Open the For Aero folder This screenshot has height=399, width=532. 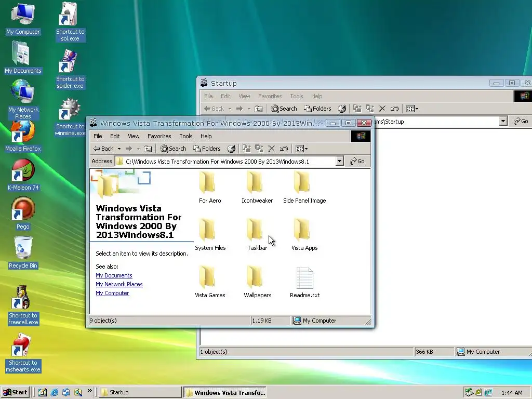point(210,187)
